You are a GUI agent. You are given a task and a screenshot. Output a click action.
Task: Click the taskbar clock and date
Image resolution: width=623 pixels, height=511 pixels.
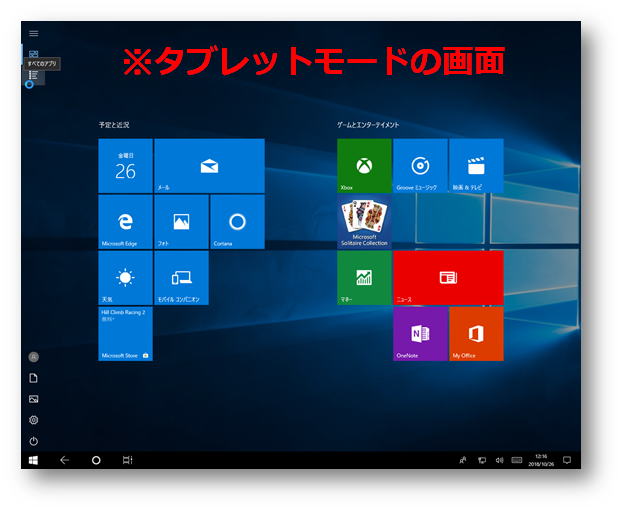coord(541,460)
